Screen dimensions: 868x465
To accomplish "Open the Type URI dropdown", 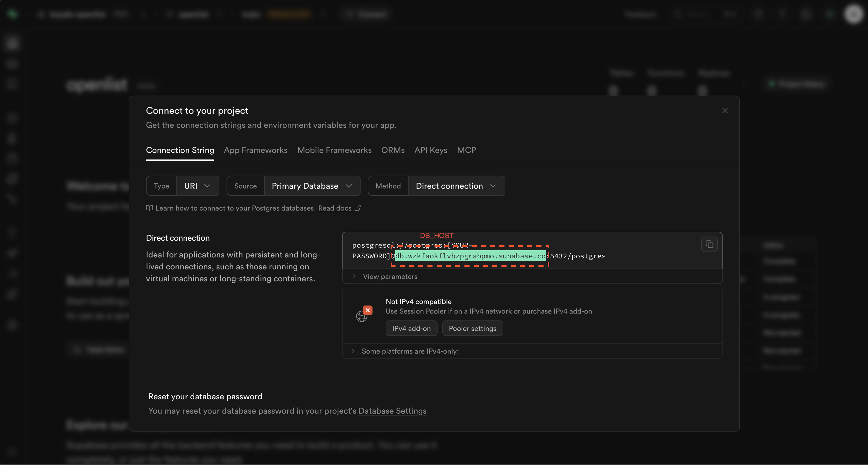I will click(198, 186).
